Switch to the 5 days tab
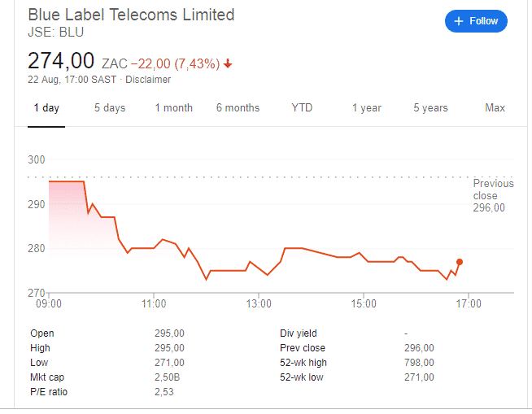Viewport: 532px width, 414px height. click(110, 108)
